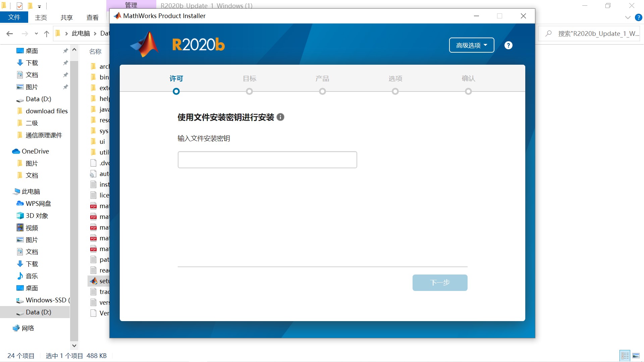Viewport: 644px width, 362px height.
Task: Click the 许可 progress step marker
Action: point(176,91)
